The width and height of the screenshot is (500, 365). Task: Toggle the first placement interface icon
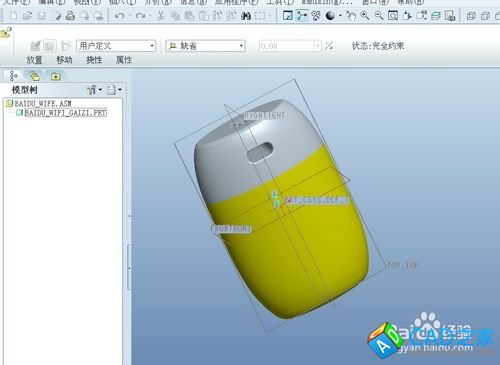(x=35, y=46)
